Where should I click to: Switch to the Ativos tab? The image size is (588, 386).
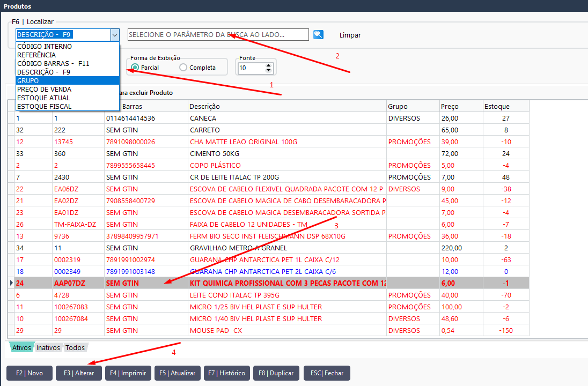(x=21, y=348)
